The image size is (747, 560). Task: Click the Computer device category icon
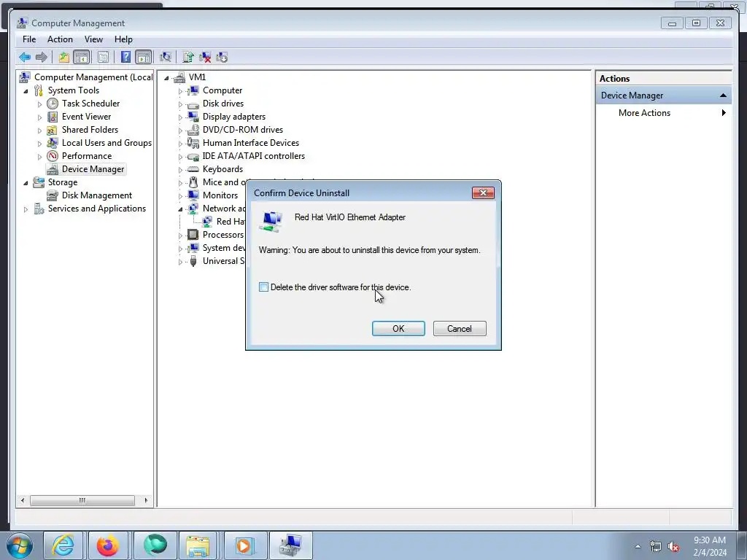click(x=193, y=90)
